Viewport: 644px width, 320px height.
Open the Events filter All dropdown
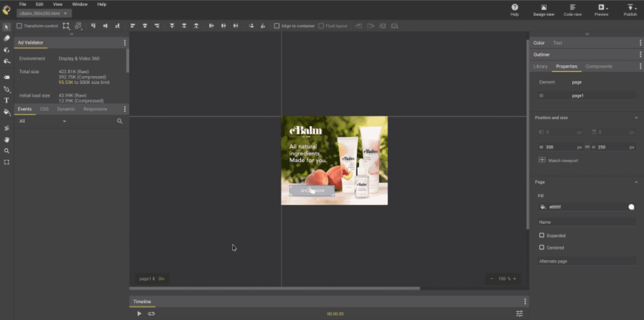coord(43,121)
